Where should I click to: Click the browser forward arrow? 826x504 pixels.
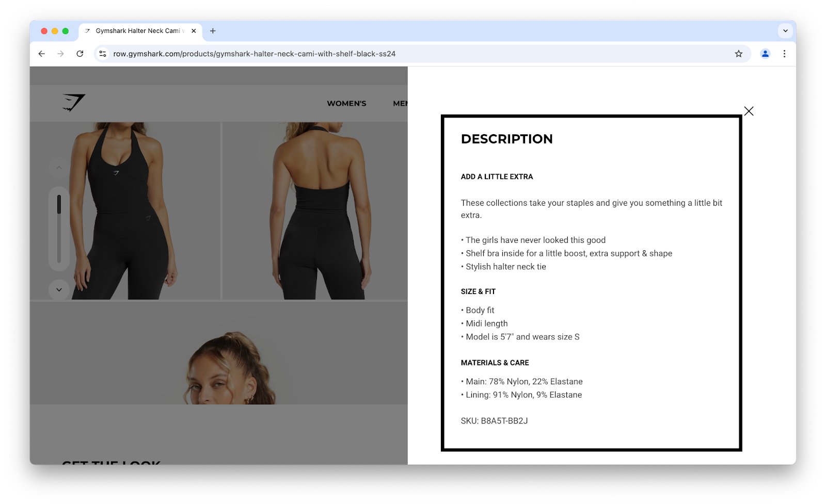point(61,54)
